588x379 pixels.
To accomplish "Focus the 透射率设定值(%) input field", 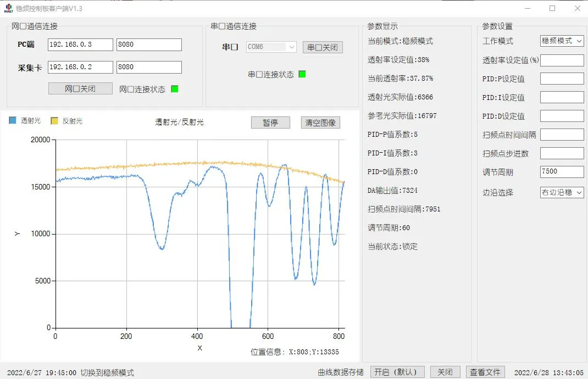I will tap(562, 60).
